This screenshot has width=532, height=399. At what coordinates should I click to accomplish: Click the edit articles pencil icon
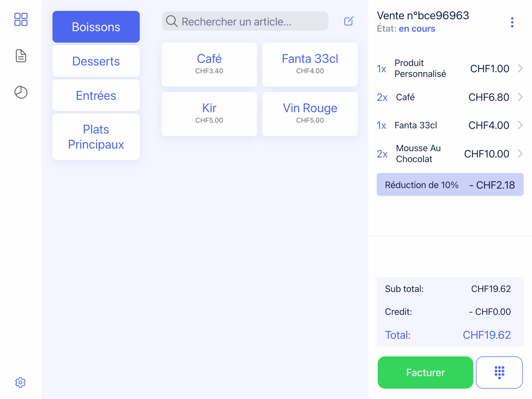point(349,21)
